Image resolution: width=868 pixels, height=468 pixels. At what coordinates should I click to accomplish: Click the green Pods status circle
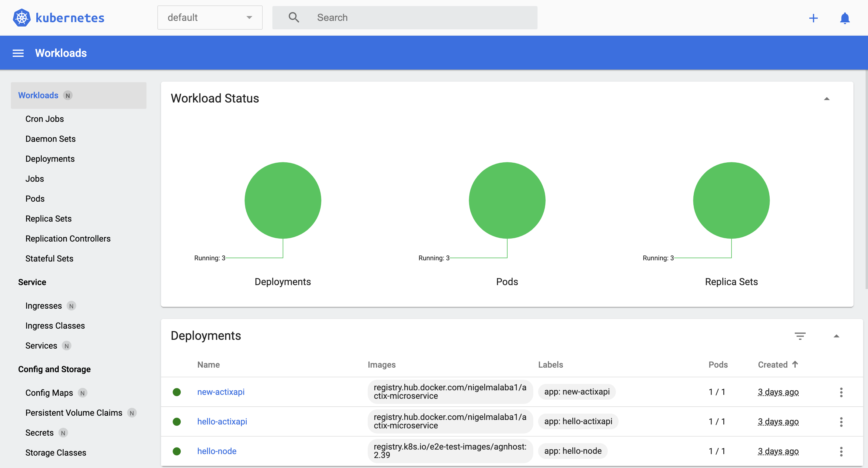(x=507, y=200)
